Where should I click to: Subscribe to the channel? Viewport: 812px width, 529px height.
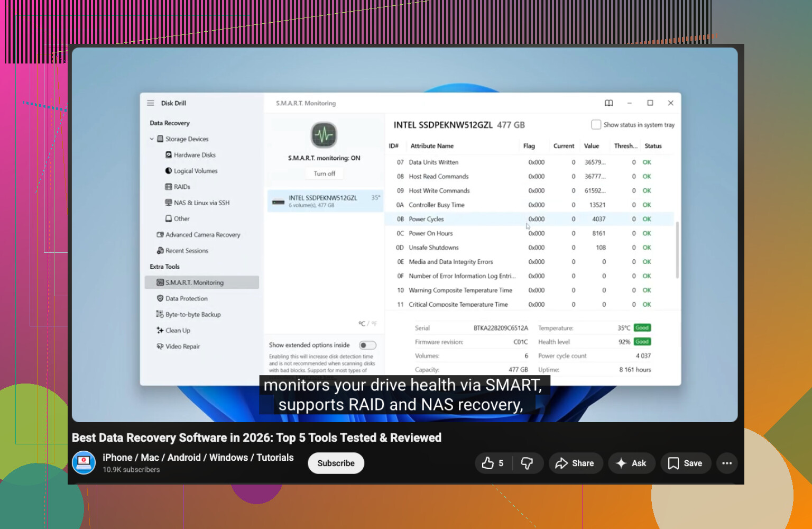coord(336,463)
